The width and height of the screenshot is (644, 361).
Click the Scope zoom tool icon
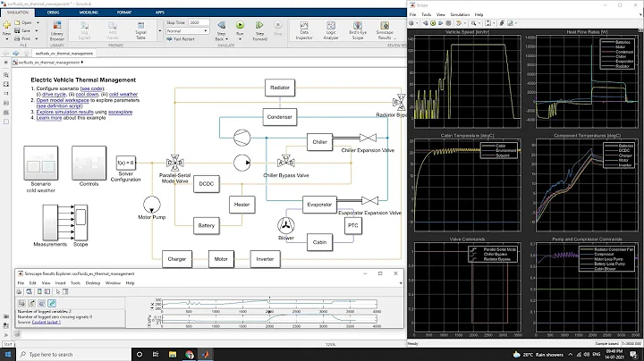[x=473, y=23]
